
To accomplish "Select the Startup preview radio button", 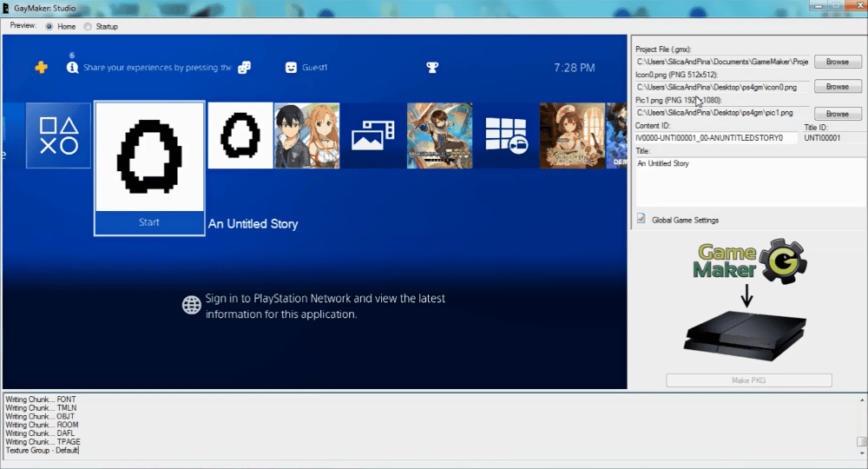I will tap(88, 26).
